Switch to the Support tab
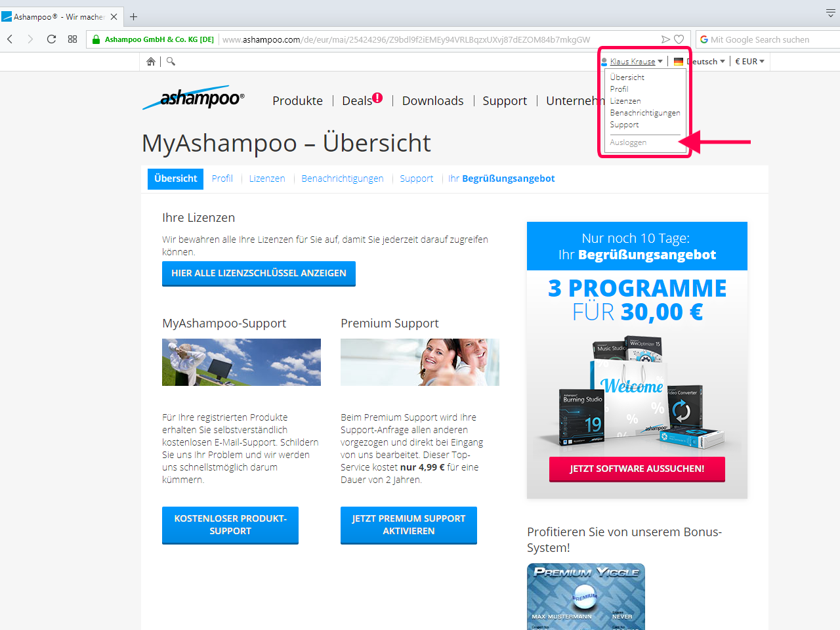840x630 pixels. point(417,178)
